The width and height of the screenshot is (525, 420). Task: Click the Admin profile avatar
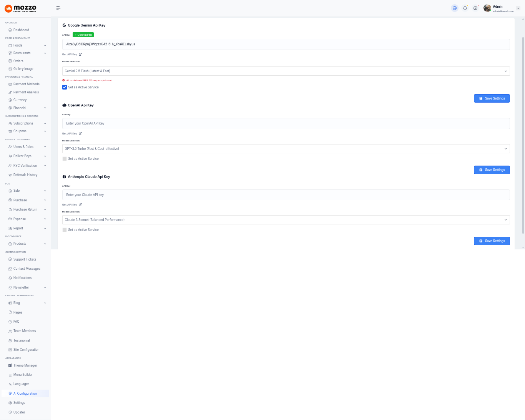pyautogui.click(x=487, y=8)
